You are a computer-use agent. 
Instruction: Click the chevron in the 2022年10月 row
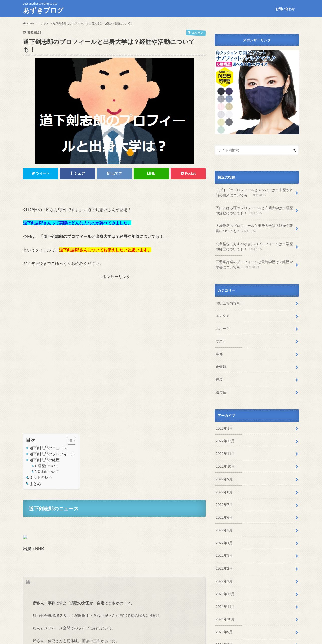tap(297, 467)
